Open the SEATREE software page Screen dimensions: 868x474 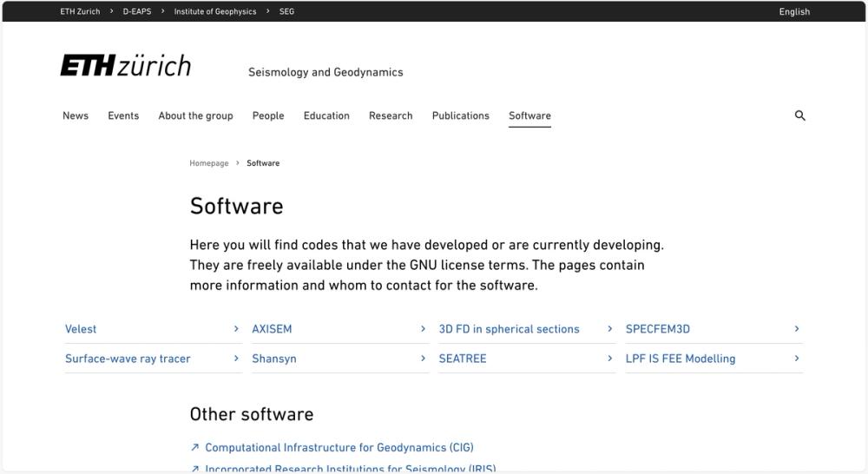pos(463,359)
